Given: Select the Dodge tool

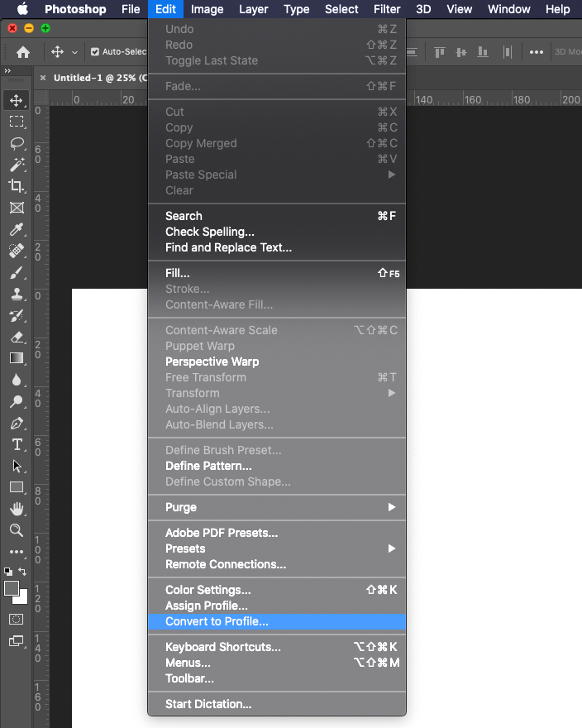Looking at the screenshot, I should point(17,401).
